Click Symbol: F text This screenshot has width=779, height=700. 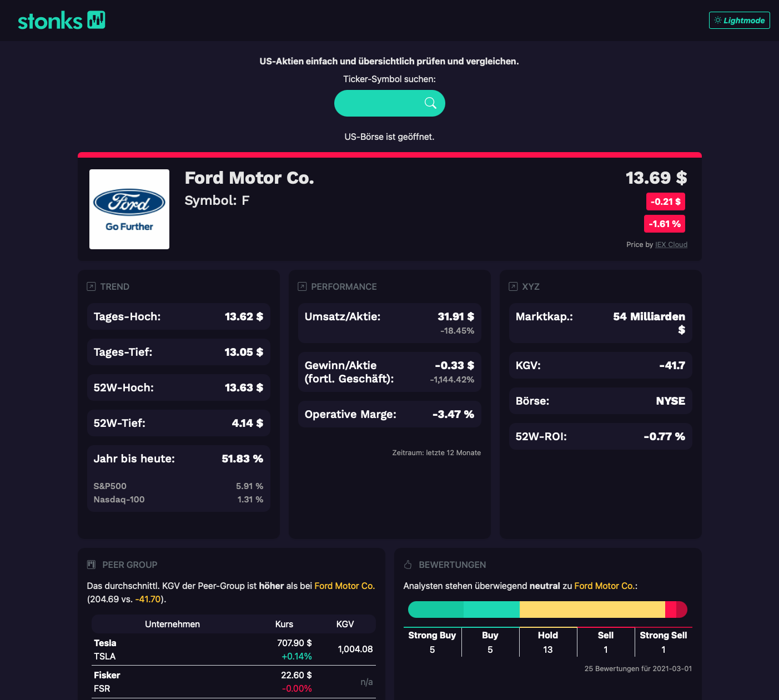pos(217,200)
